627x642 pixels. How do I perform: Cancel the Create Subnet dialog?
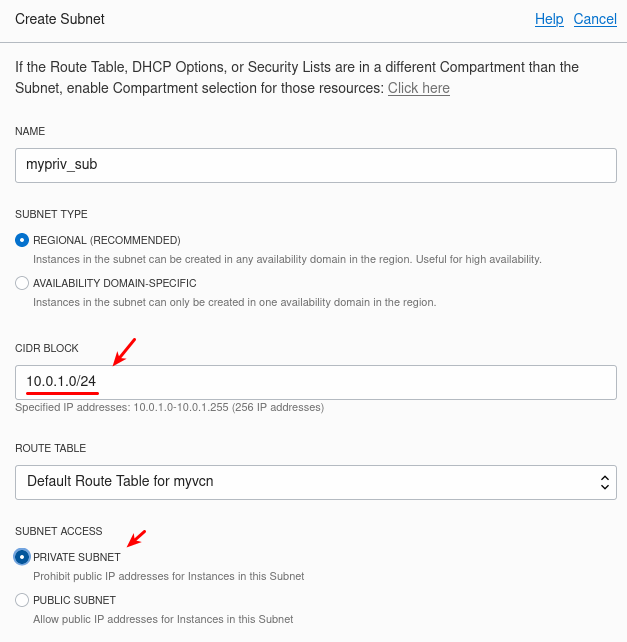click(x=595, y=19)
